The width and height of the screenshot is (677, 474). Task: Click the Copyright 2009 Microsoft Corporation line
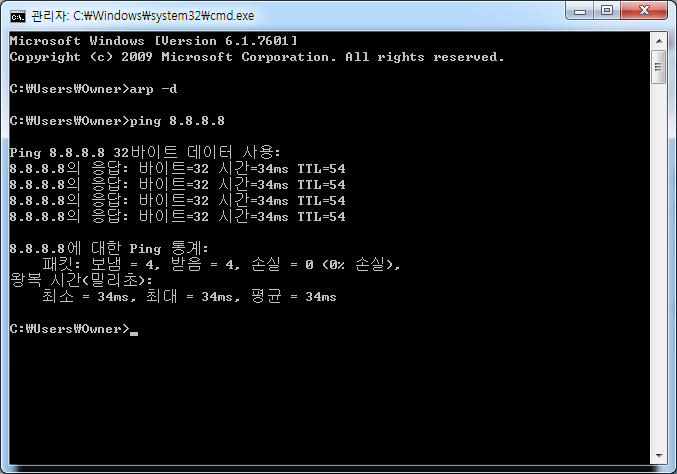click(257, 57)
